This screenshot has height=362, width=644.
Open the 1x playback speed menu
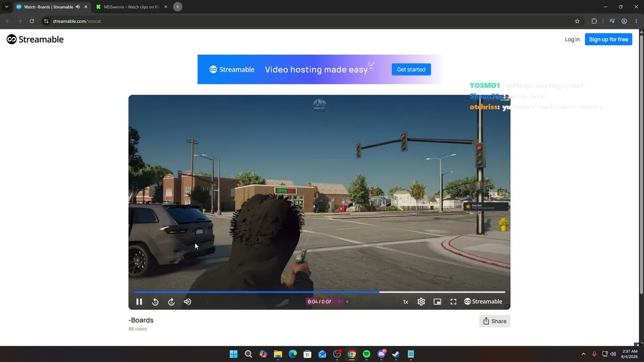pyautogui.click(x=406, y=302)
